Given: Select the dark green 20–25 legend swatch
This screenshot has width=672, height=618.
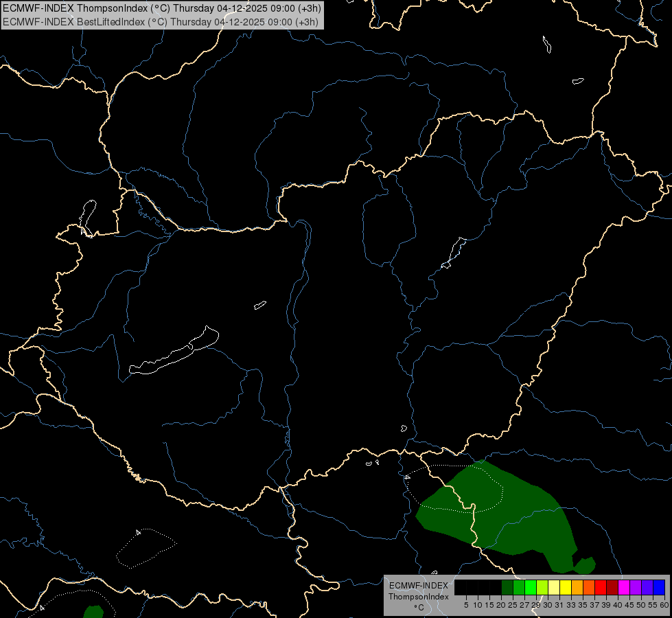Looking at the screenshot, I should point(507,588).
